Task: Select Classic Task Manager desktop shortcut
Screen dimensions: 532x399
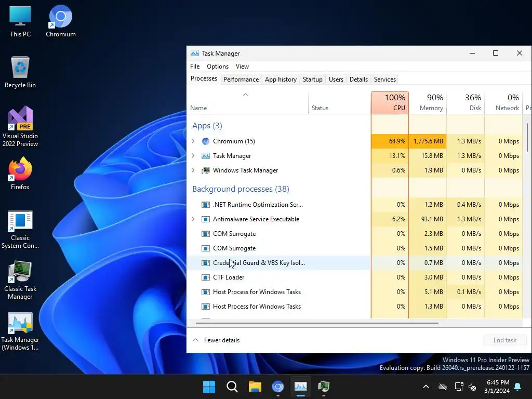Action: coord(20,280)
